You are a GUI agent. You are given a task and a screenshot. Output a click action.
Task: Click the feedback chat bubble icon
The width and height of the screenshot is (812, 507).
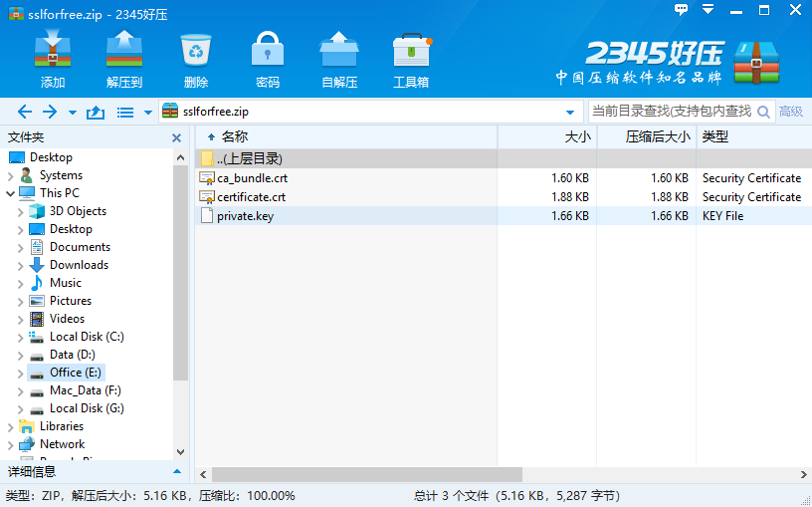point(681,9)
